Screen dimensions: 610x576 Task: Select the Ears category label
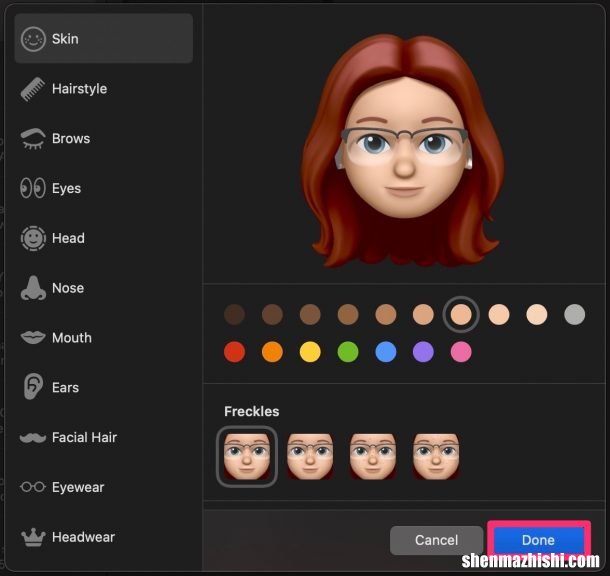(65, 387)
